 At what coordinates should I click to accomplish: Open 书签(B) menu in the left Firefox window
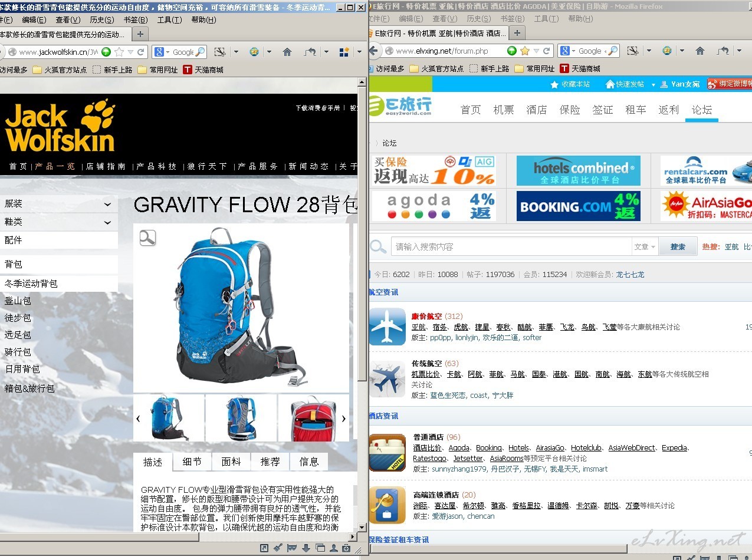coord(136,19)
